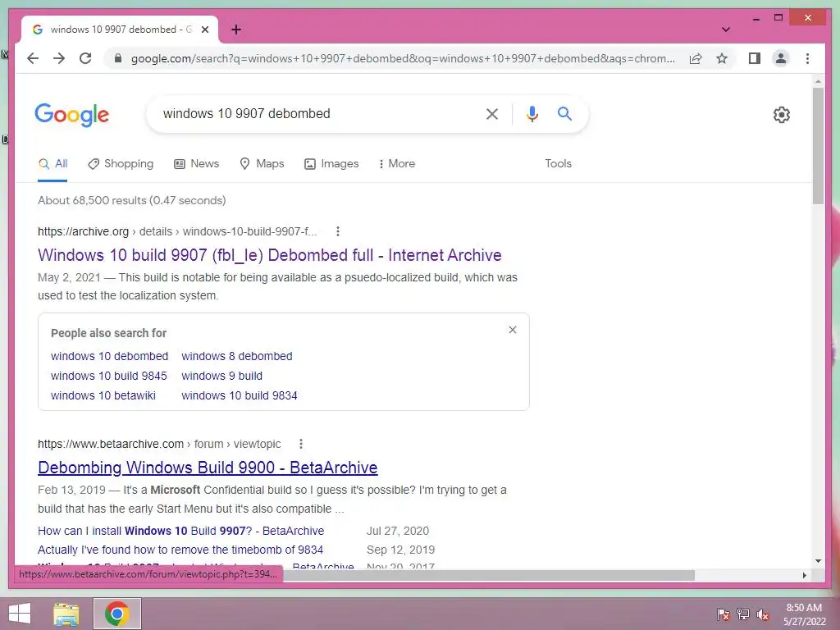The width and height of the screenshot is (840, 630).
Task: Open Google quick settings gear
Action: click(782, 114)
